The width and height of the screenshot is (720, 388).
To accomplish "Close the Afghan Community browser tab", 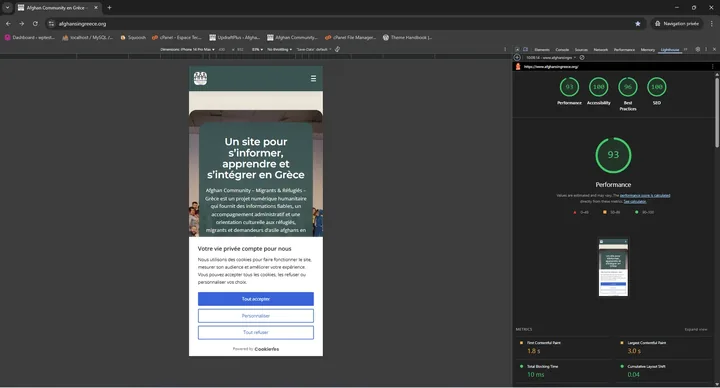I will tap(96, 7).
